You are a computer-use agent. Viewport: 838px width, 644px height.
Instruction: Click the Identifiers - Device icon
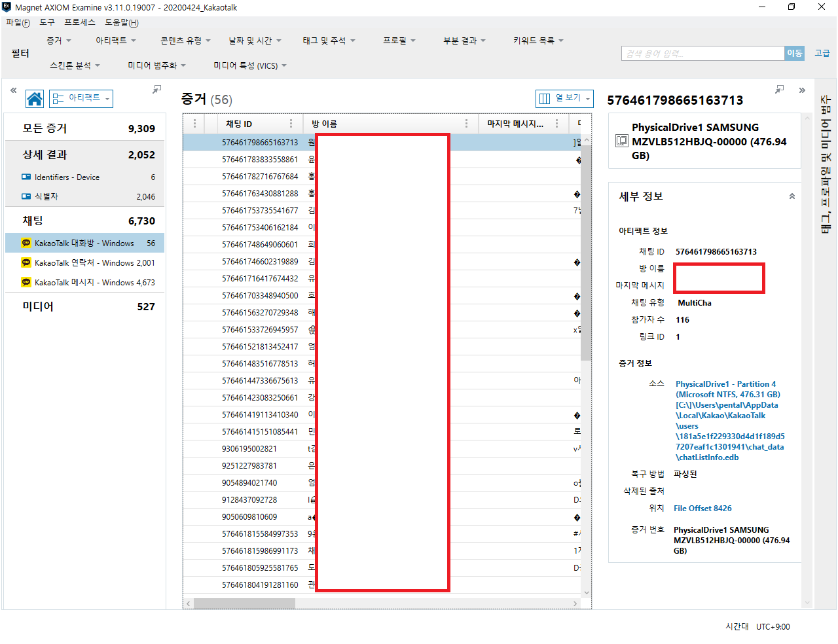[x=26, y=177]
